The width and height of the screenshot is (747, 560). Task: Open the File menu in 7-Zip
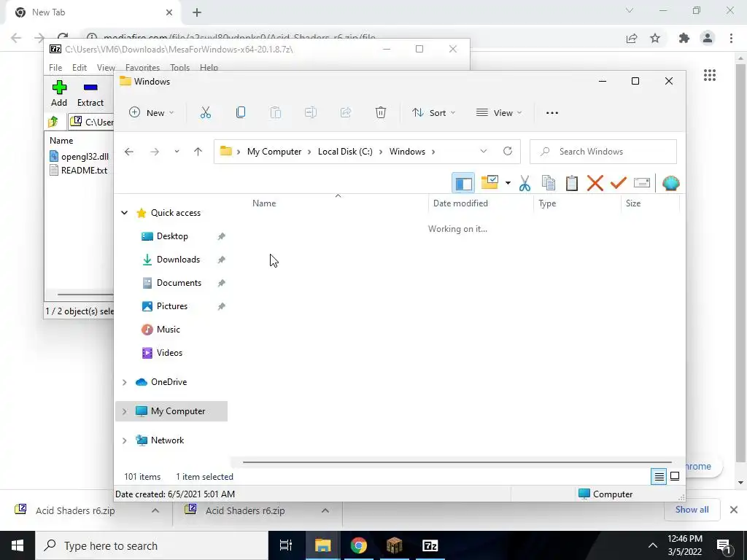click(55, 68)
